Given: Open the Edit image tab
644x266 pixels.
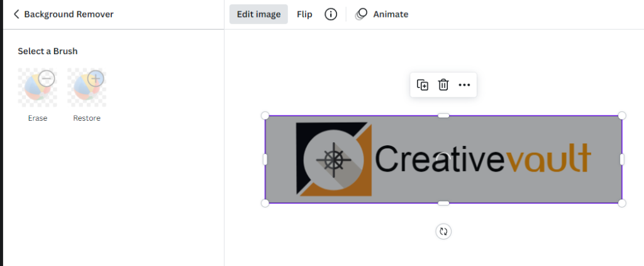Looking at the screenshot, I should 258,14.
